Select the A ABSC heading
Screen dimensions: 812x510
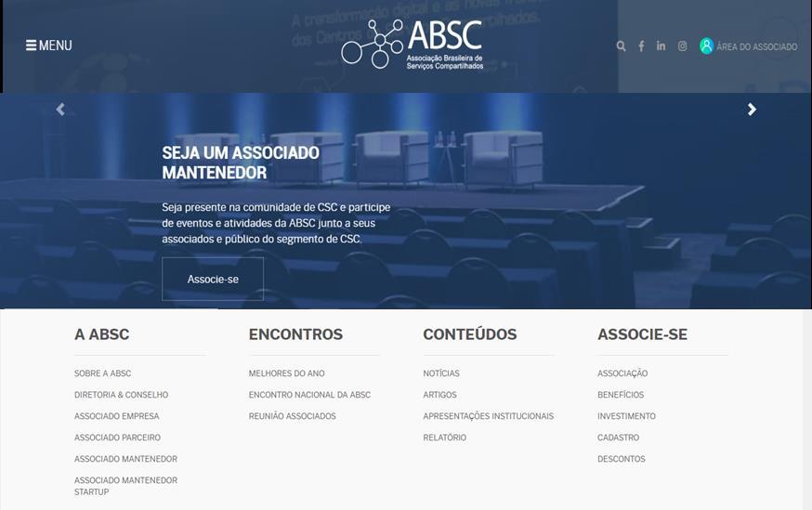[102, 334]
